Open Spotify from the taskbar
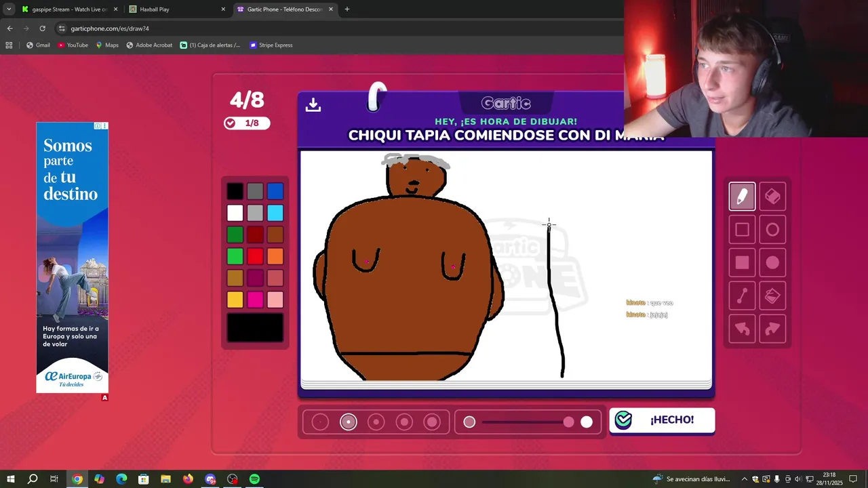 (254, 479)
